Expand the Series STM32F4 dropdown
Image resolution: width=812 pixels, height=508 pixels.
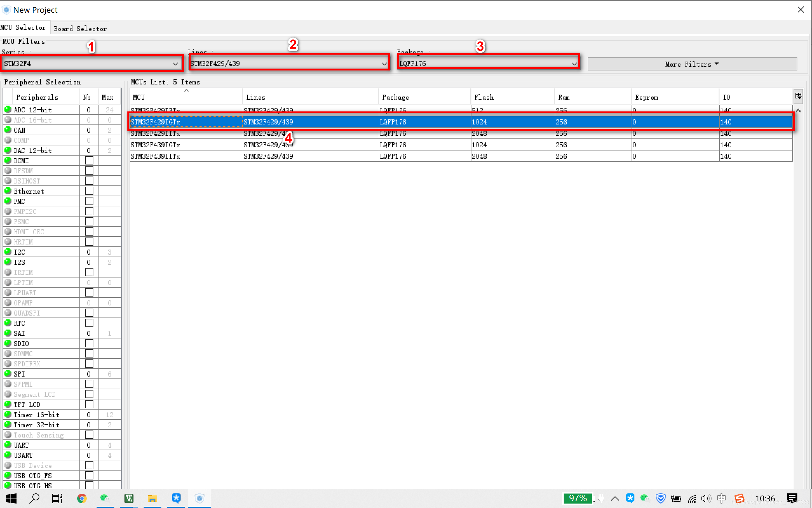[x=175, y=64]
